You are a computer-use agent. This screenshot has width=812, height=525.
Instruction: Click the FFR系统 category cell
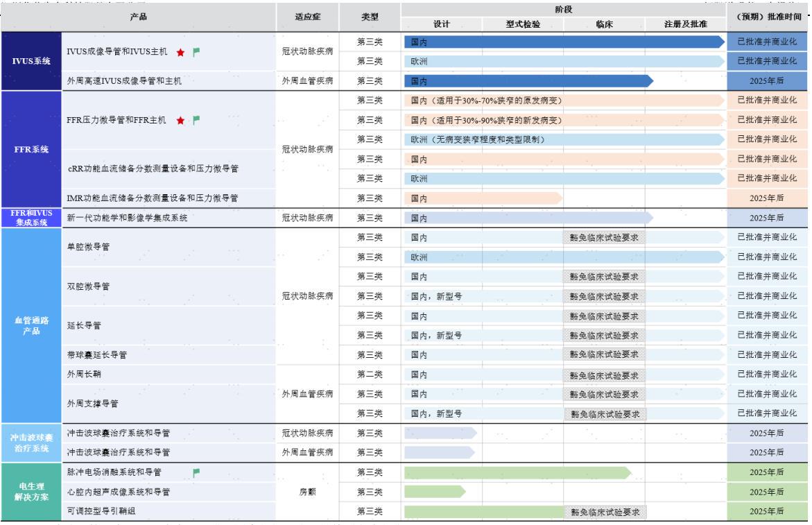point(31,150)
